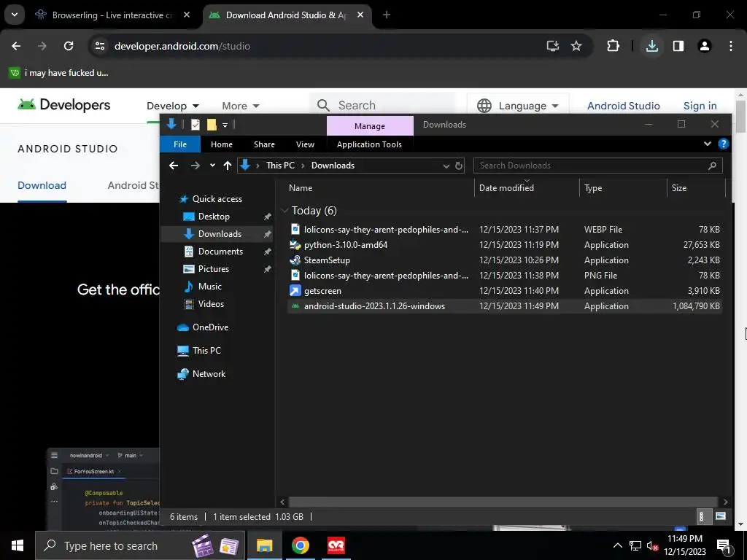This screenshot has height=560, width=747.
Task: Select the getscreen application
Action: 505,290
